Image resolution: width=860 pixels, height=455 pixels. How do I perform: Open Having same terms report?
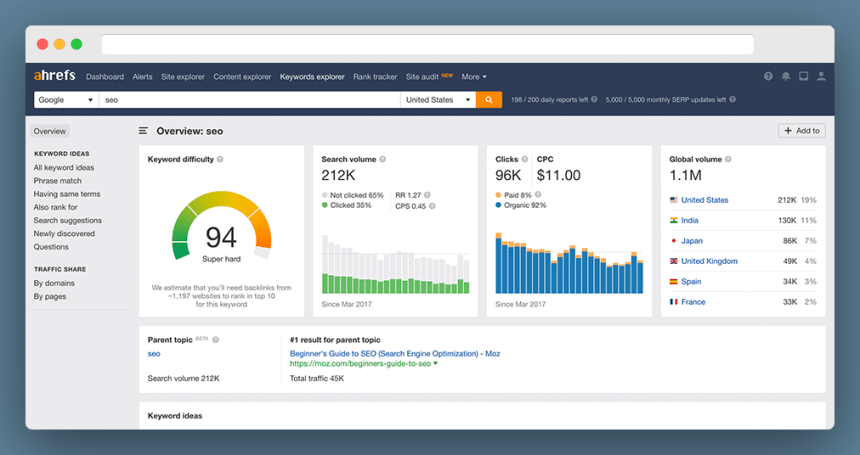(67, 194)
